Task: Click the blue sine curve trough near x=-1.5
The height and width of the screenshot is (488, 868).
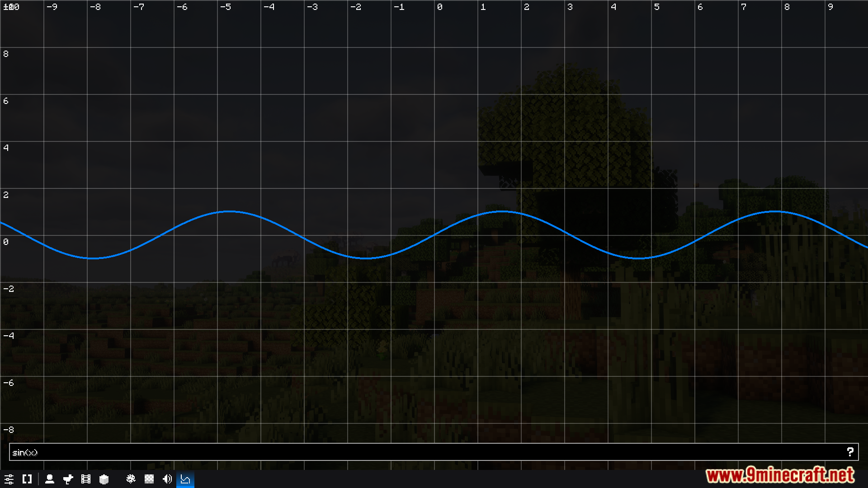Action: [x=367, y=258]
